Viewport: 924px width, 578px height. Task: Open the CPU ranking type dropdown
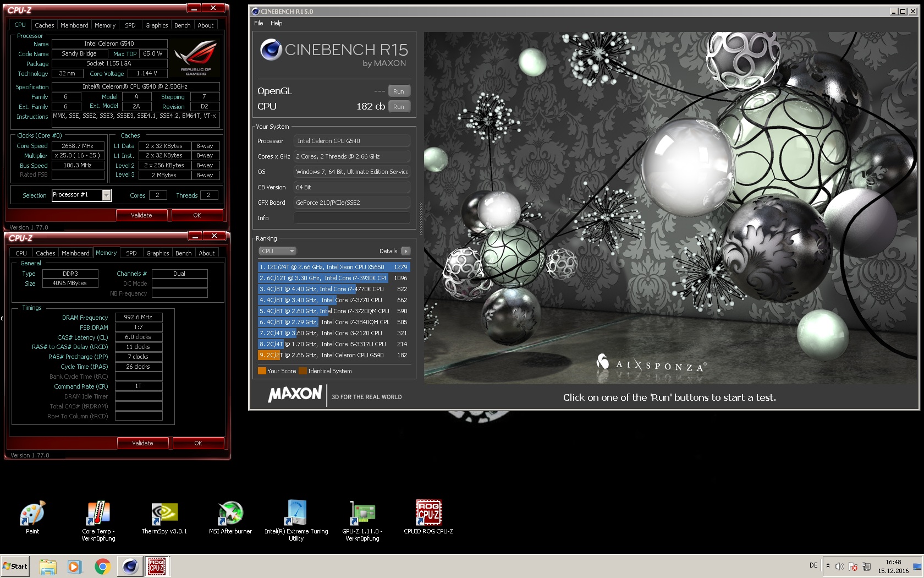(277, 251)
